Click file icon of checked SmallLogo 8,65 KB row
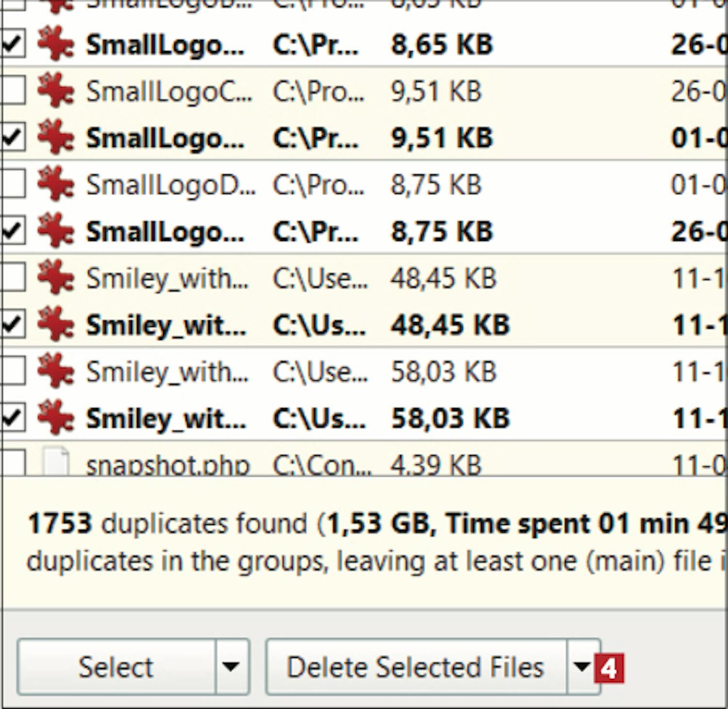Screen dimensions: 728x709 tap(55, 44)
